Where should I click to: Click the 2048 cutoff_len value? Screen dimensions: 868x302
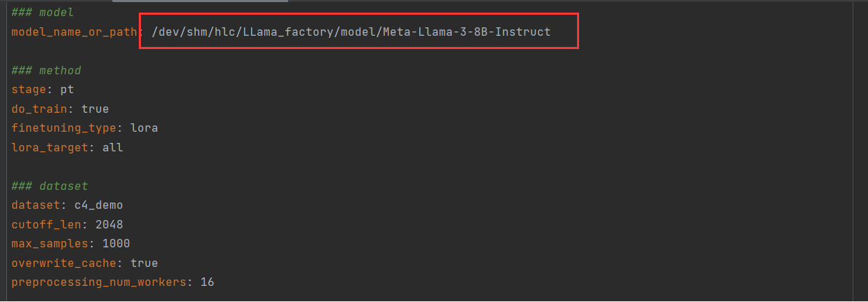109,225
